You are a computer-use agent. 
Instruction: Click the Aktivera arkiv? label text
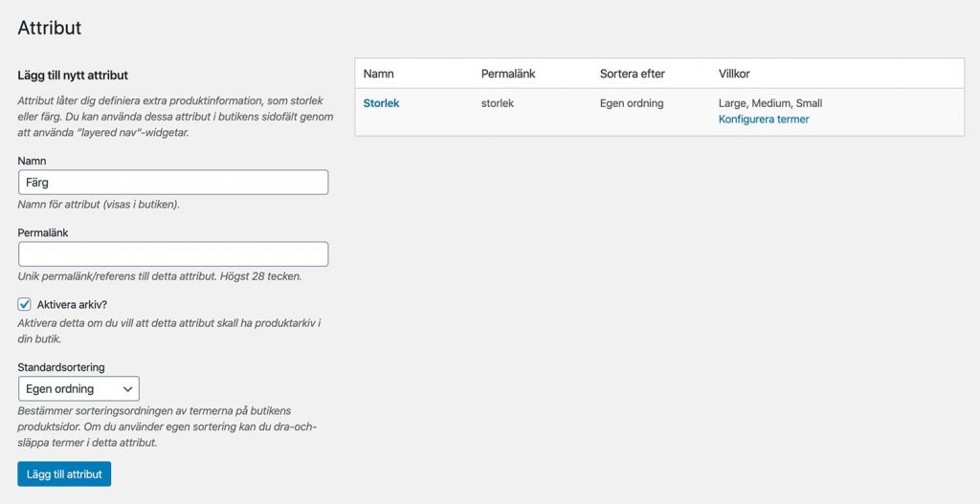click(x=72, y=305)
